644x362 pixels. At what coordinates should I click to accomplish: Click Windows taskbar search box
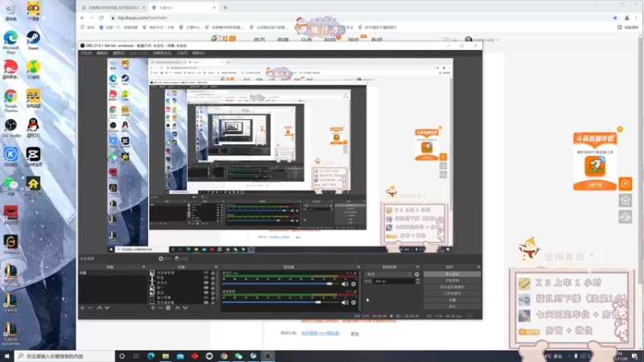(x=65, y=356)
